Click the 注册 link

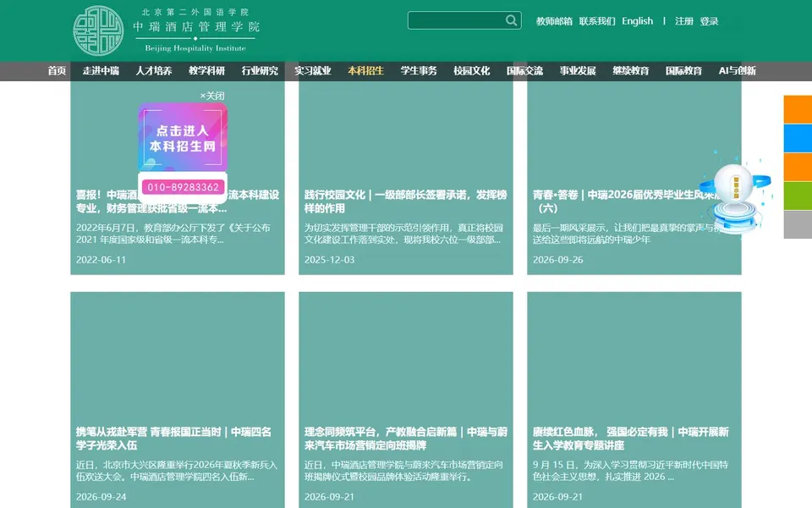tap(684, 21)
